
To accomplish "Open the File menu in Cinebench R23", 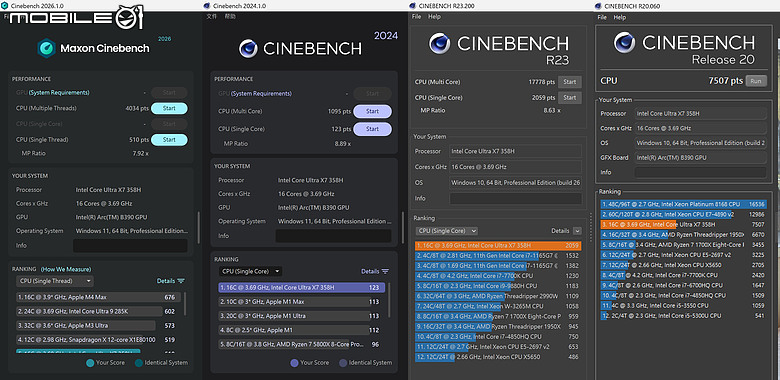I will click(x=416, y=17).
